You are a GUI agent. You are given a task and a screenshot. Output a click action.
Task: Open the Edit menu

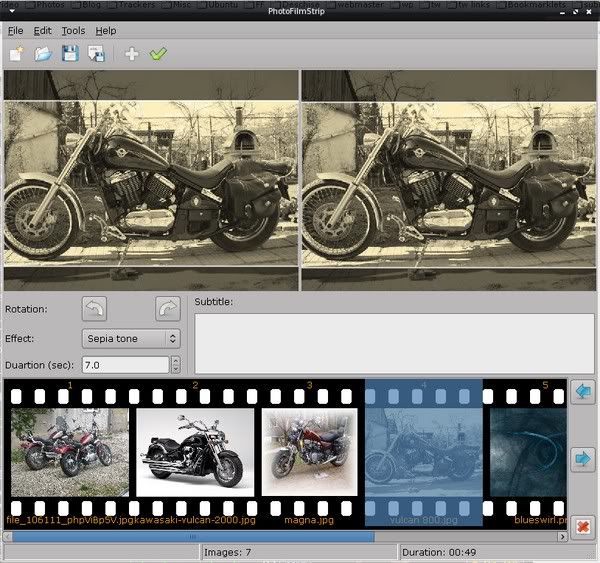pyautogui.click(x=42, y=31)
